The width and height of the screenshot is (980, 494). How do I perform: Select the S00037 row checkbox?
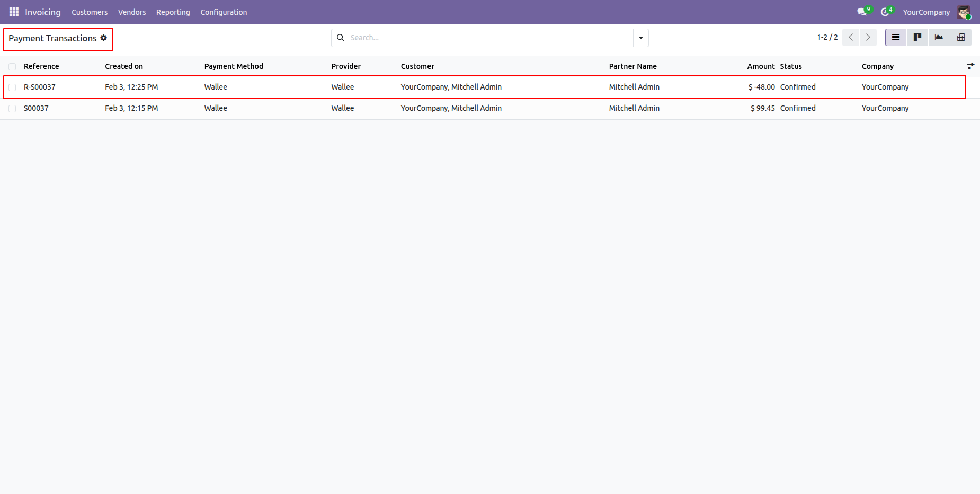[x=12, y=109]
